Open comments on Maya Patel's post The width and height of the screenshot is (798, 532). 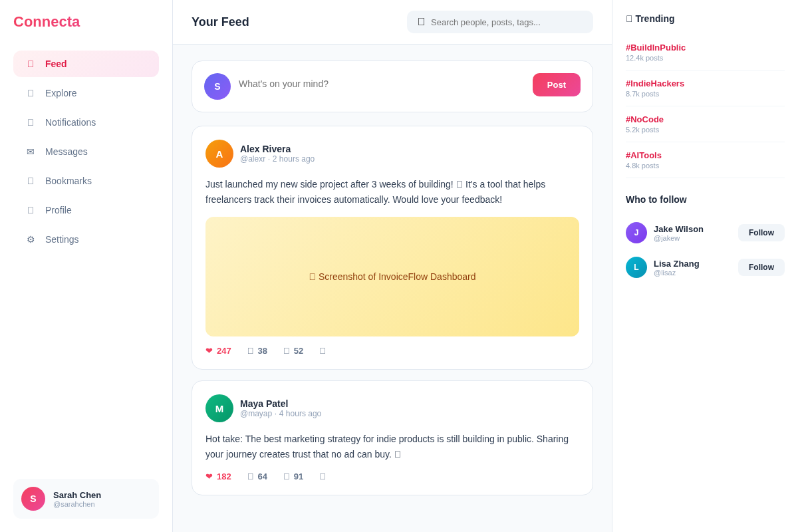(257, 476)
